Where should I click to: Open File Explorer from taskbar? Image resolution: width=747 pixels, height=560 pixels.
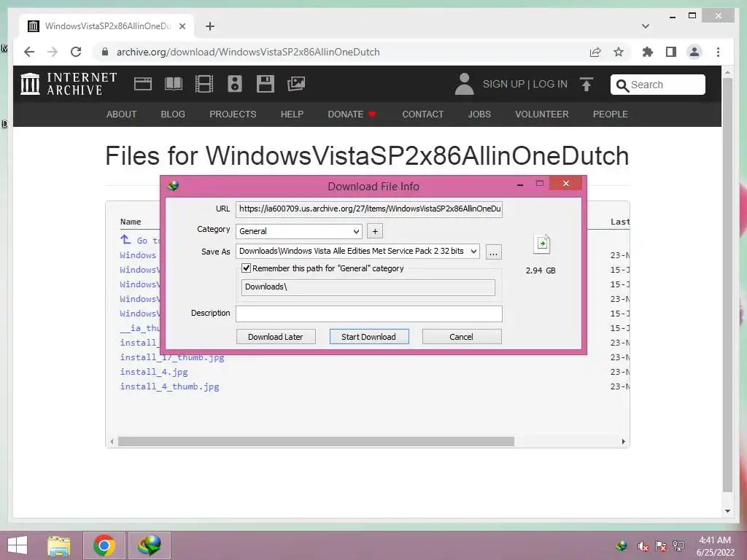tap(59, 545)
